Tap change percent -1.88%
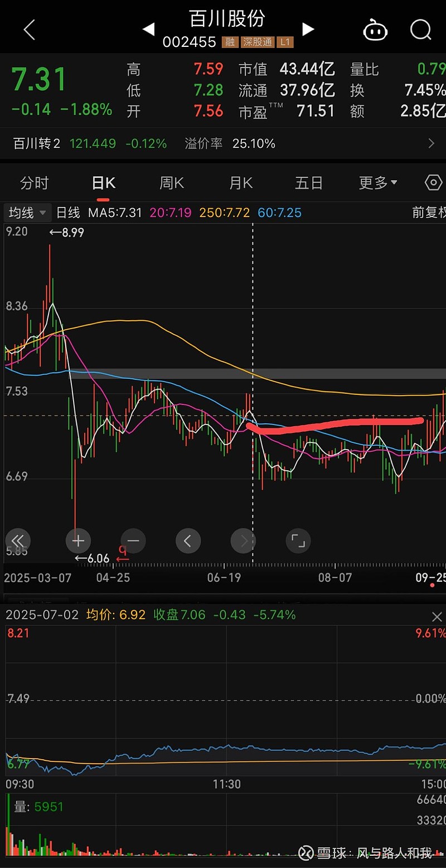446x868 pixels. (86, 109)
